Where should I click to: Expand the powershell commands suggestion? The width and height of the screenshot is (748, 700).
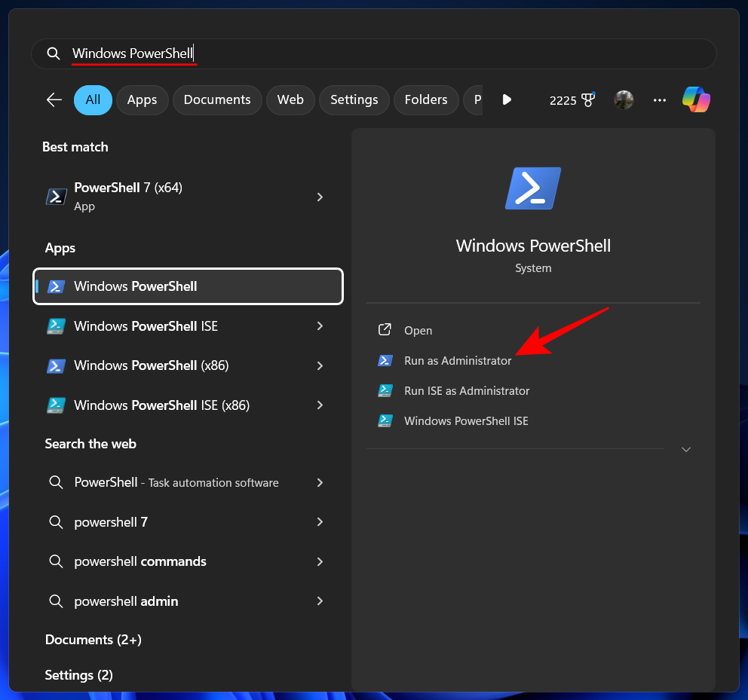pos(319,561)
